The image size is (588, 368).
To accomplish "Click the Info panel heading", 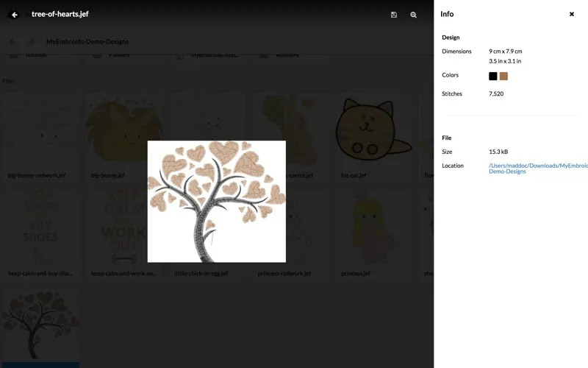I will pos(447,14).
